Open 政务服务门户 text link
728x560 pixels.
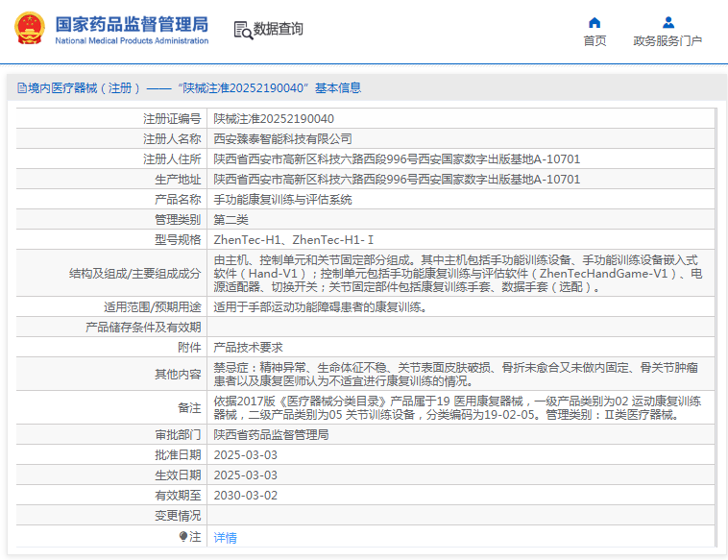click(x=667, y=41)
